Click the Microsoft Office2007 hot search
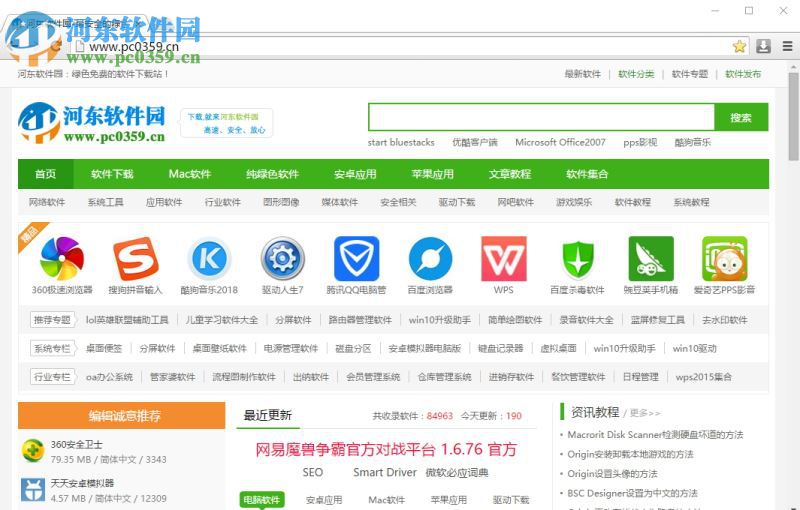 [560, 142]
